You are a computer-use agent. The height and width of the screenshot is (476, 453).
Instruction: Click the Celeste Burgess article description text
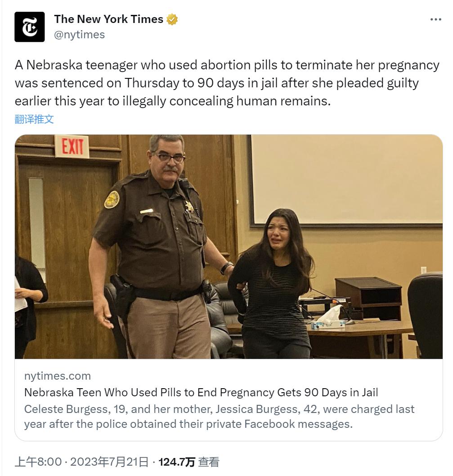(219, 417)
